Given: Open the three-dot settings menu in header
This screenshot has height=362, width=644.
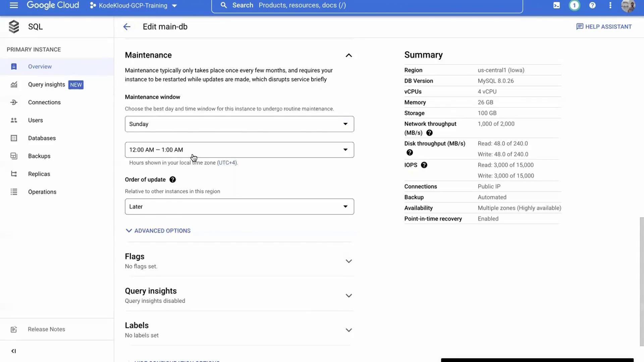Looking at the screenshot, I should click(x=610, y=5).
